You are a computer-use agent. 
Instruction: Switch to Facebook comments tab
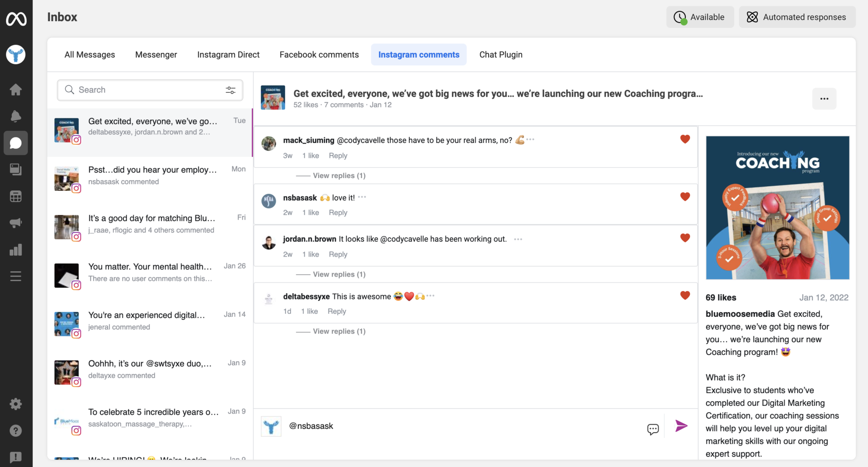click(319, 55)
